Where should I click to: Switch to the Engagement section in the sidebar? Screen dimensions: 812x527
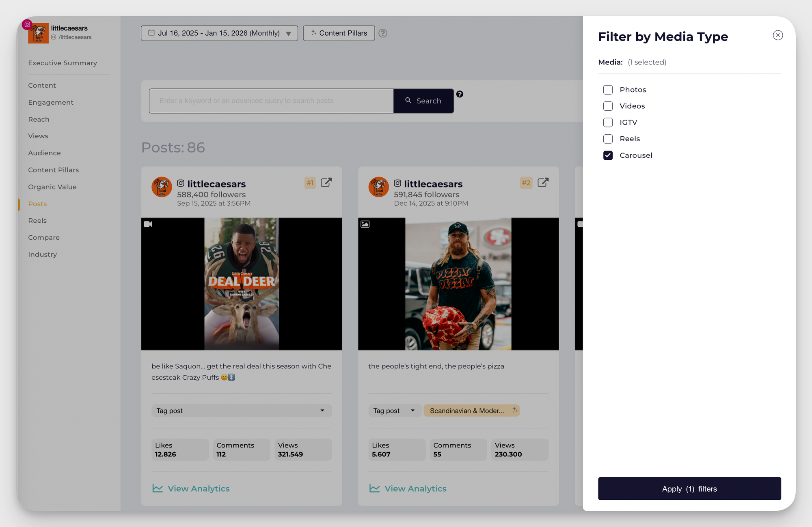(50, 102)
